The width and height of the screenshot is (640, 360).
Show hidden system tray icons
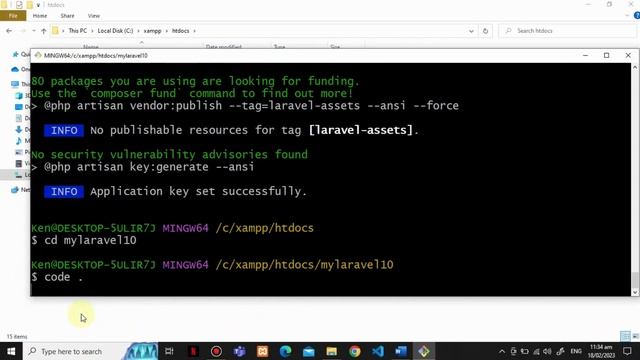click(x=502, y=351)
